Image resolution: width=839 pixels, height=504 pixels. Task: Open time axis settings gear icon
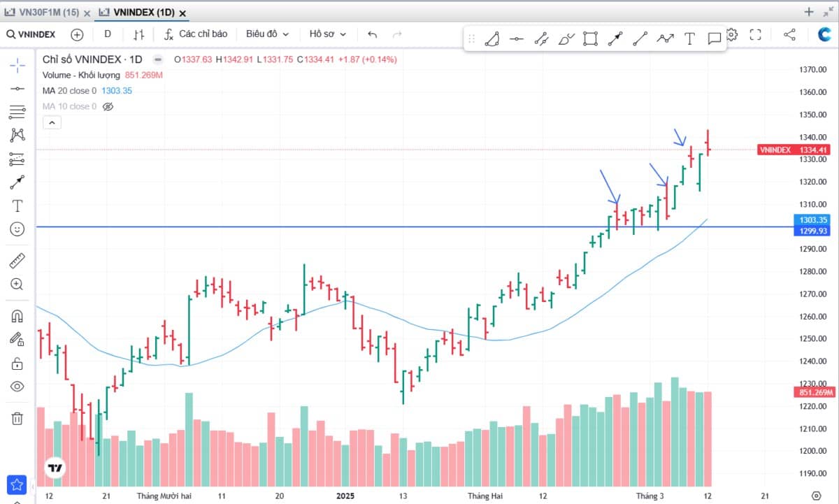(x=815, y=496)
